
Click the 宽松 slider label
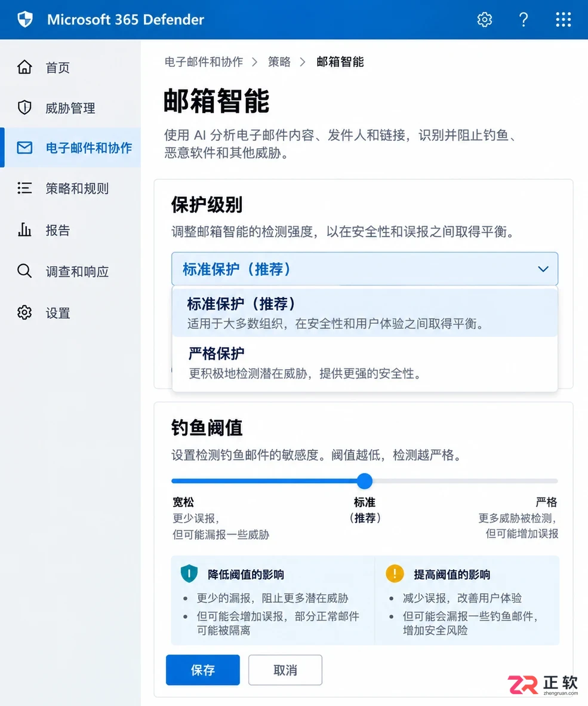click(x=183, y=502)
